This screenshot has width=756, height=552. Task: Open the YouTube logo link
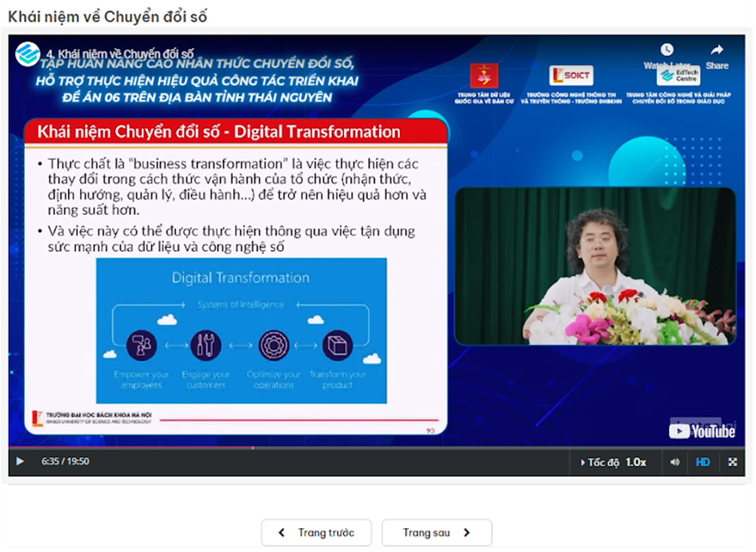click(702, 431)
